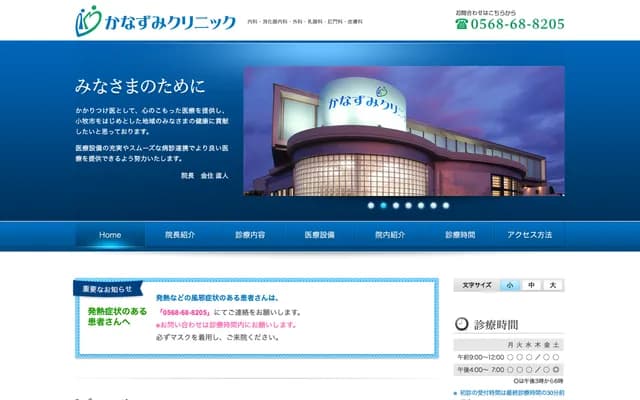View the 診療時間 navigation tab
Image resolution: width=640 pixels, height=400 pixels.
point(460,235)
